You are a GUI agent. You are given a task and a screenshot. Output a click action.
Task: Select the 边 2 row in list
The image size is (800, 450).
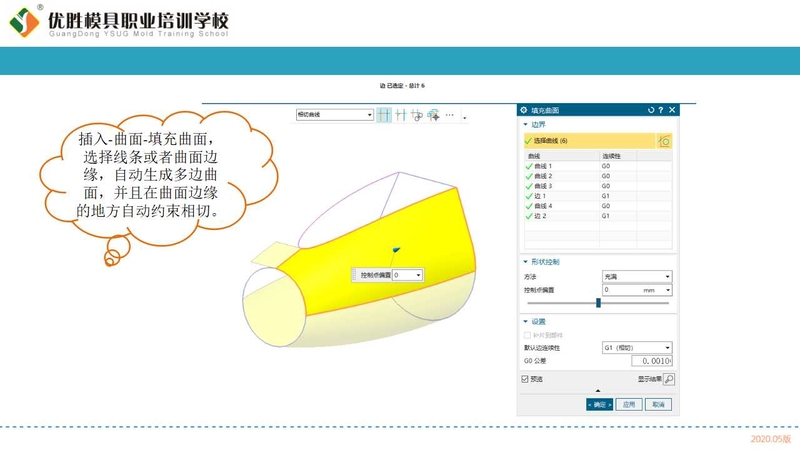[x=598, y=216]
